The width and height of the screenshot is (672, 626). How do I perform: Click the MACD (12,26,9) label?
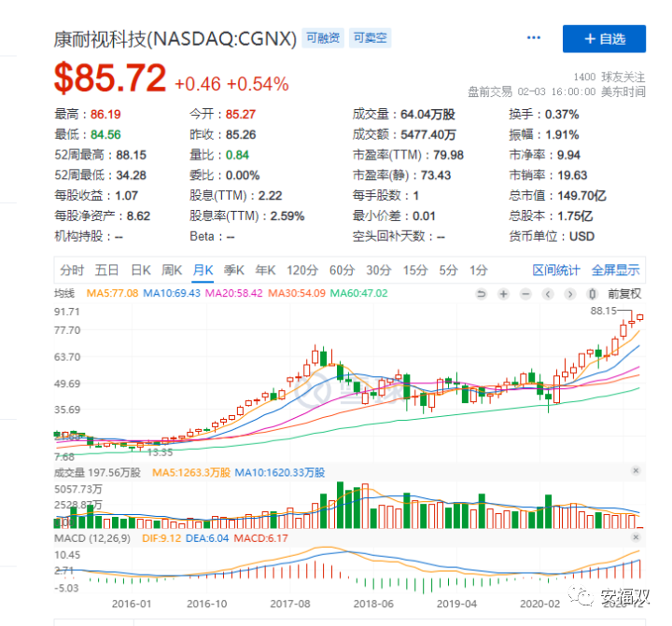coord(92,538)
